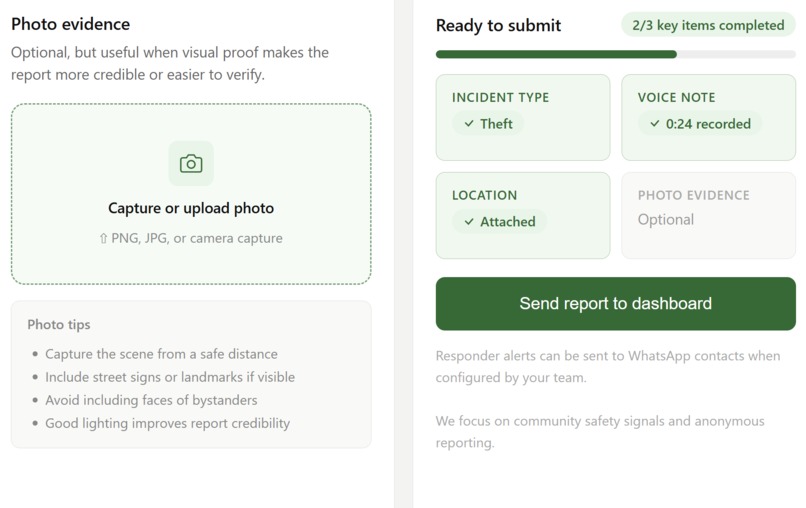Click the report completion progress bar
The image size is (806, 508).
(x=615, y=54)
